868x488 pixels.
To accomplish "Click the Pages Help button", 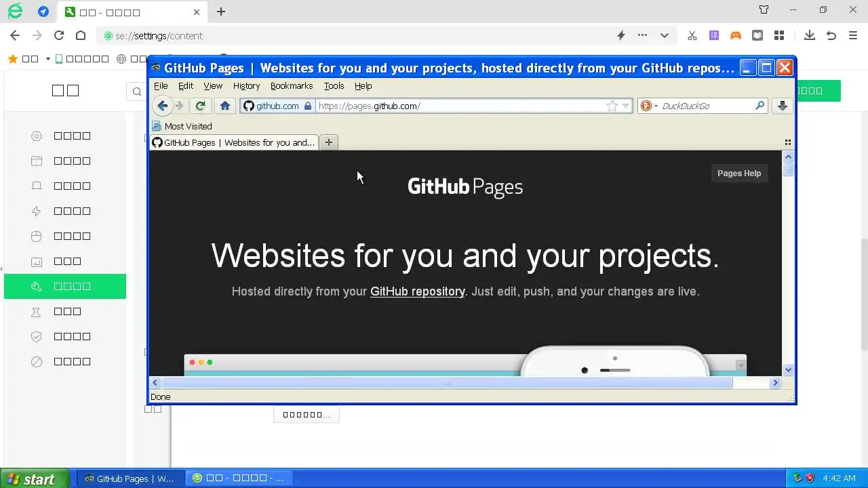I will [x=739, y=174].
